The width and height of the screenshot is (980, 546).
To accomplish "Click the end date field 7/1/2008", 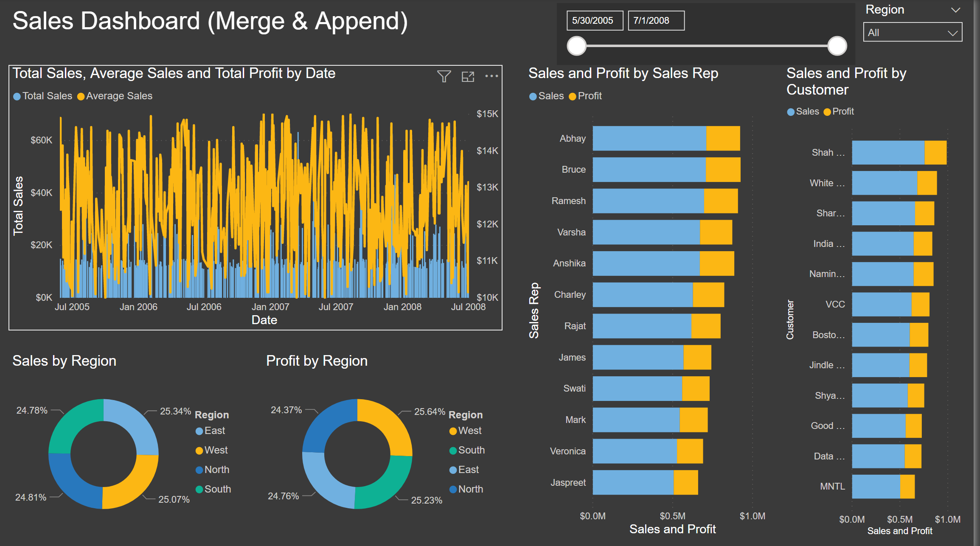I will tap(656, 20).
